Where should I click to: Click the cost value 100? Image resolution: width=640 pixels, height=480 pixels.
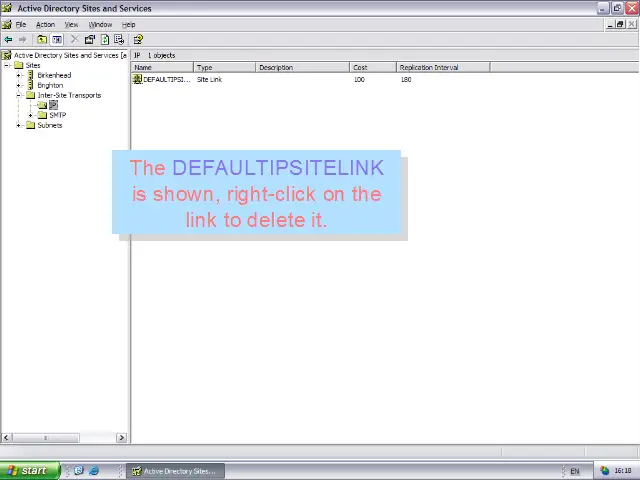(359, 79)
